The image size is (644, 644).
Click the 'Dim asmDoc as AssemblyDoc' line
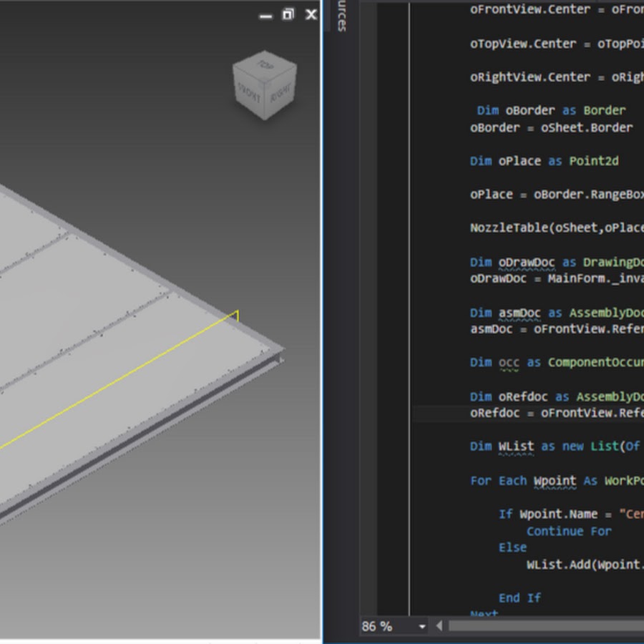557,313
